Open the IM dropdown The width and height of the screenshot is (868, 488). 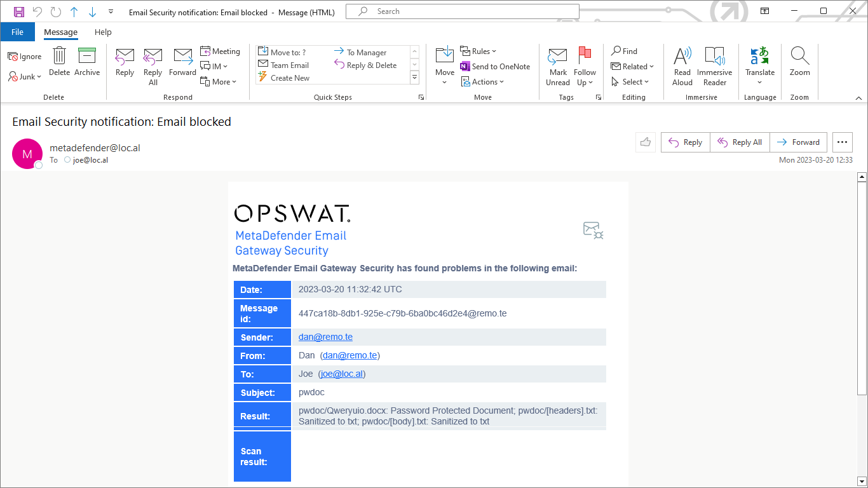(214, 66)
